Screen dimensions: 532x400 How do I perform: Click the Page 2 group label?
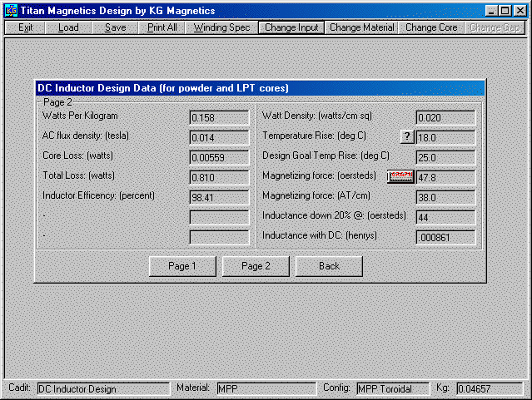(57, 102)
